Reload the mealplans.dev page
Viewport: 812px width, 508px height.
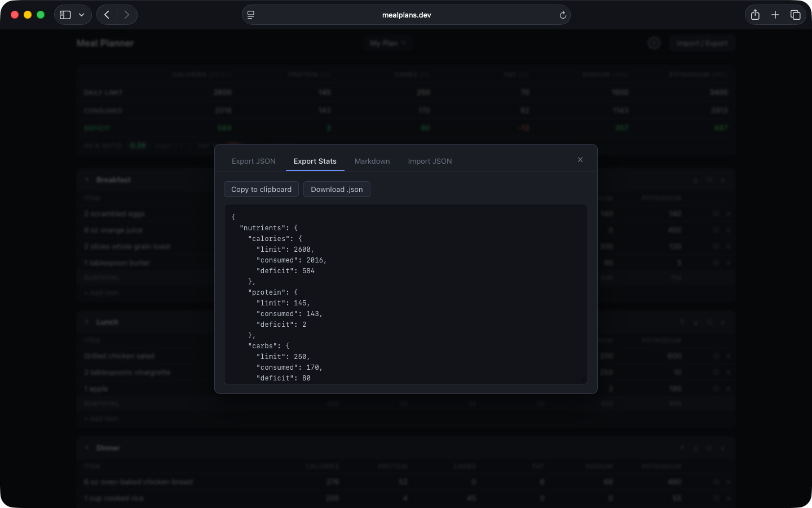(x=563, y=15)
